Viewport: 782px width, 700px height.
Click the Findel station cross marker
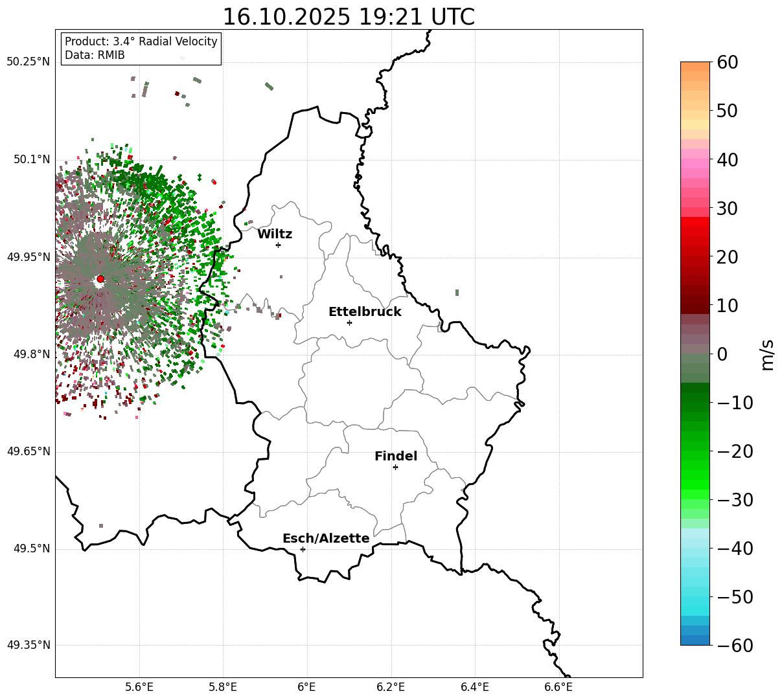click(395, 467)
